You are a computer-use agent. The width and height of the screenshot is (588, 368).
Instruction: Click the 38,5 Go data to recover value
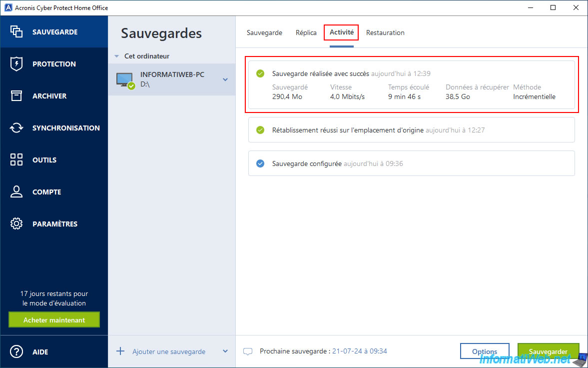click(x=458, y=96)
